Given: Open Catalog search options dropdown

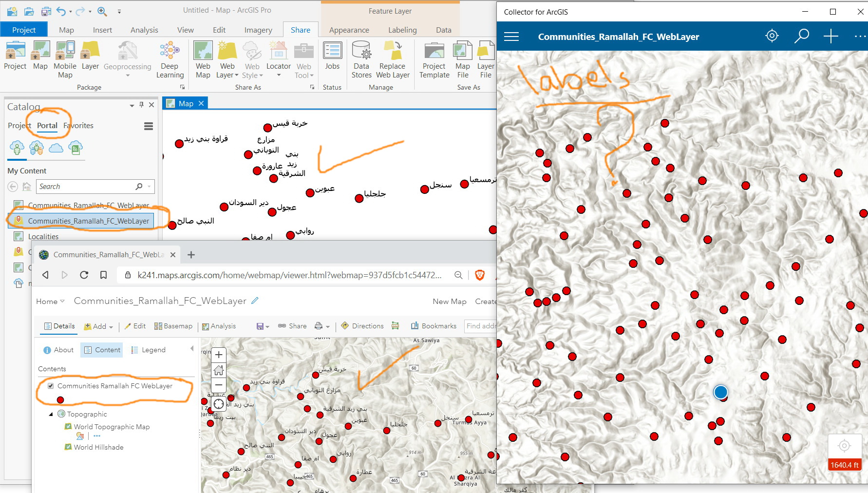Looking at the screenshot, I should (149, 187).
